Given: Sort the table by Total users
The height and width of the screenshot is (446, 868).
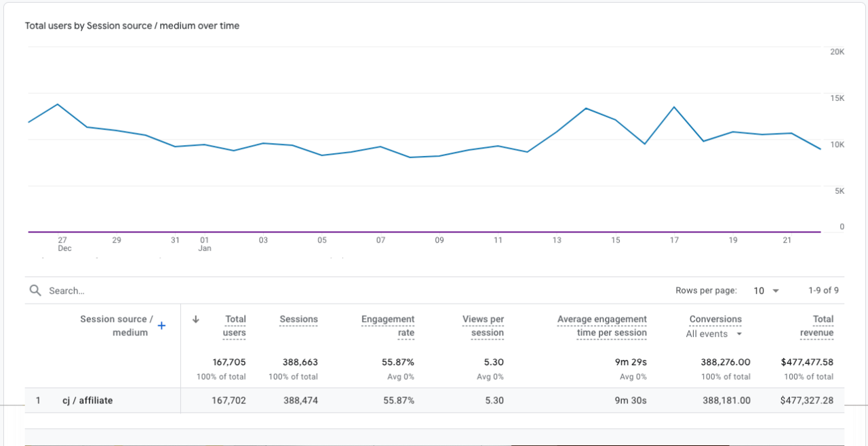Looking at the screenshot, I should click(234, 326).
